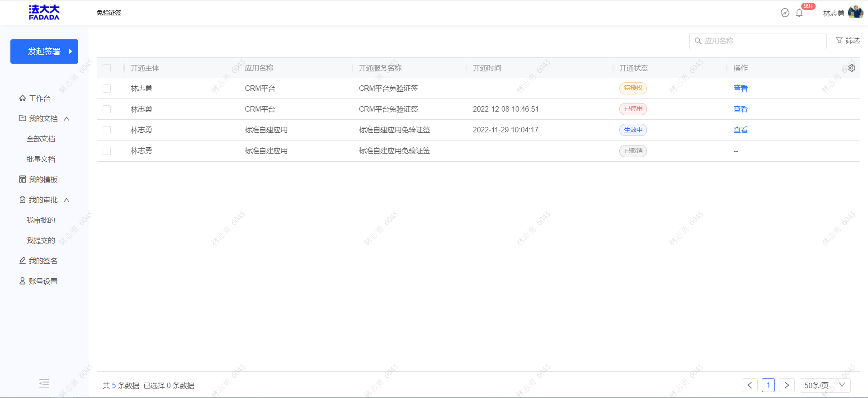Open 我的模板 in sidebar

43,179
